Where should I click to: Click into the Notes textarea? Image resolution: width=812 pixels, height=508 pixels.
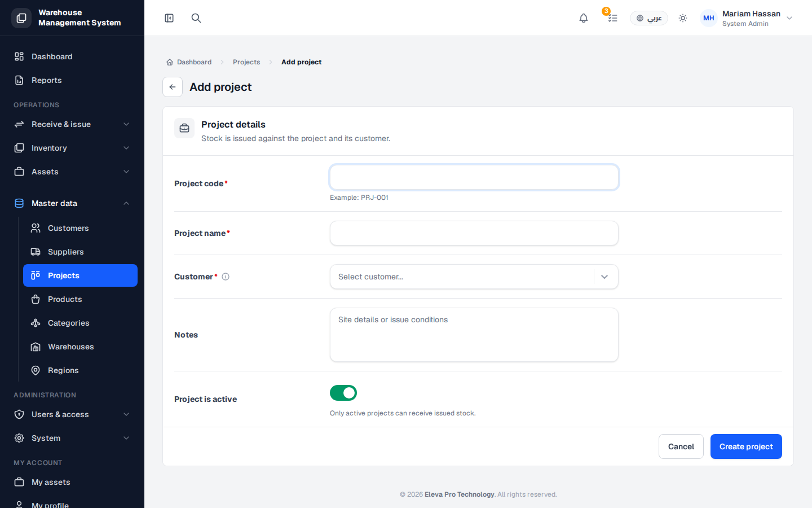[474, 335]
